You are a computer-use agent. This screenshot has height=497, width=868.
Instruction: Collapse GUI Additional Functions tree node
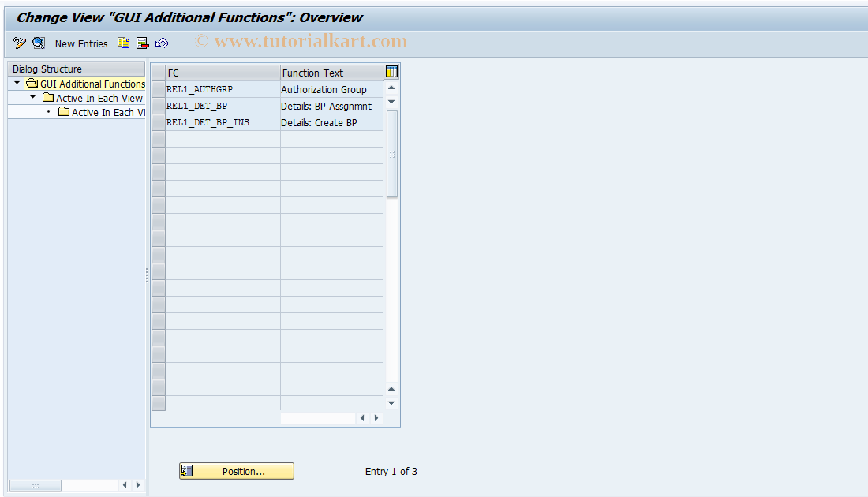tap(17, 83)
